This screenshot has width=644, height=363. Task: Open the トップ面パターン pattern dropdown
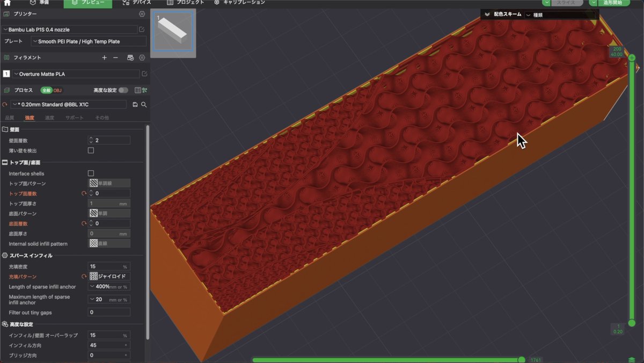pyautogui.click(x=109, y=184)
